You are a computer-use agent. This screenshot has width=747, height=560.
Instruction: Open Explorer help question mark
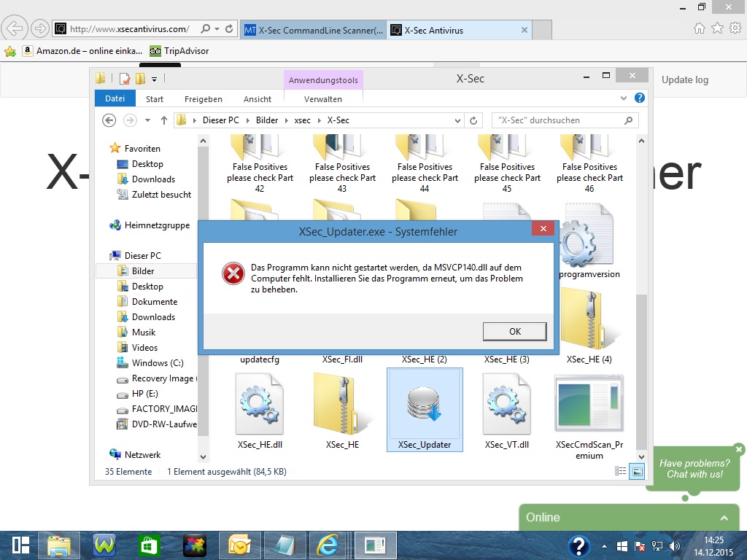click(639, 98)
